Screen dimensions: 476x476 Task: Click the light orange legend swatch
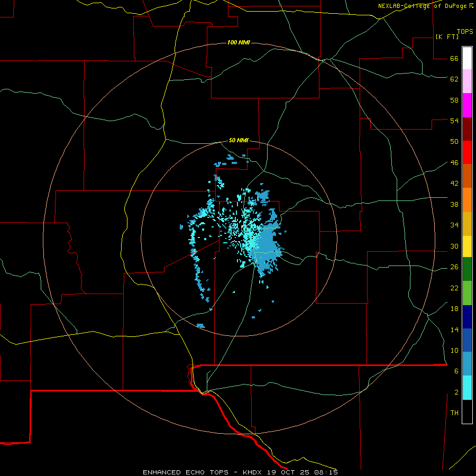coord(467,200)
